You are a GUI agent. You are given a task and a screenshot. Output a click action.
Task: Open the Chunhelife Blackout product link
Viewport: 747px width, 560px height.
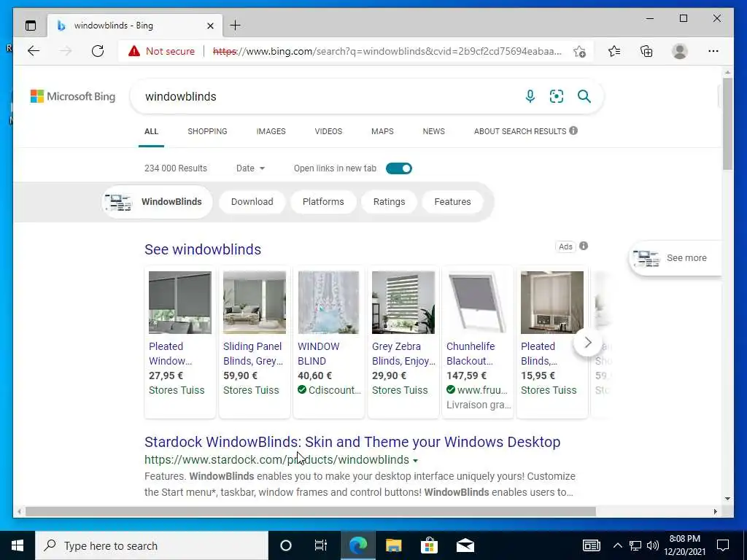click(471, 354)
